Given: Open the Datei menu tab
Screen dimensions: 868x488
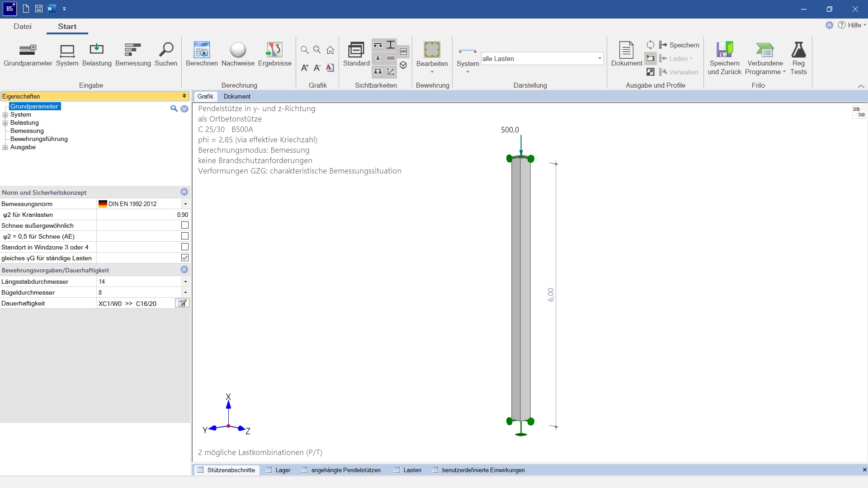Looking at the screenshot, I should 23,26.
